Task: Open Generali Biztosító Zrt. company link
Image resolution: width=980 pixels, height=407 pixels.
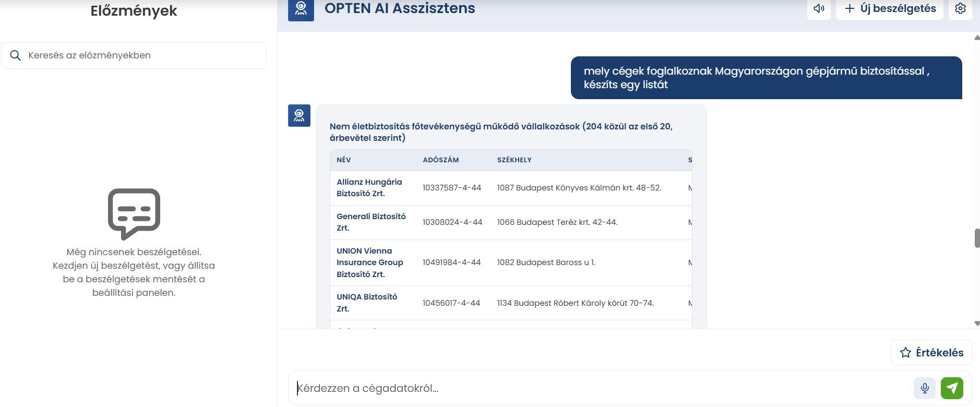Action: 371,222
